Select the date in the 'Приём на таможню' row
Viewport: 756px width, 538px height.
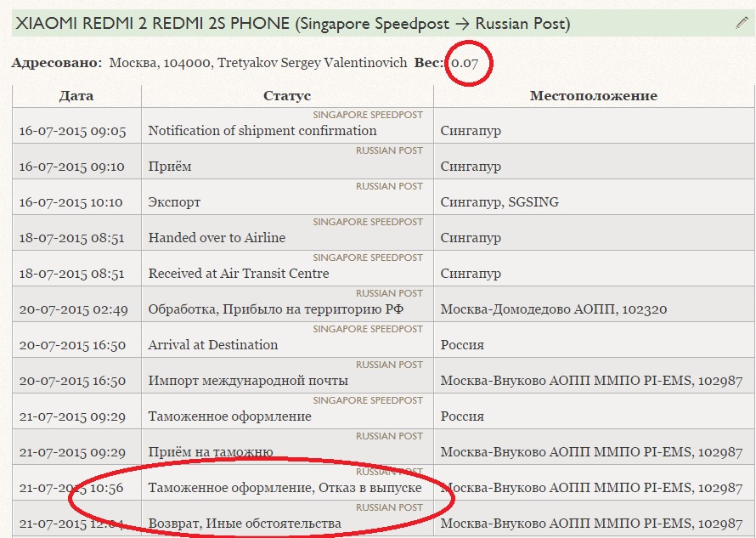click(72, 452)
